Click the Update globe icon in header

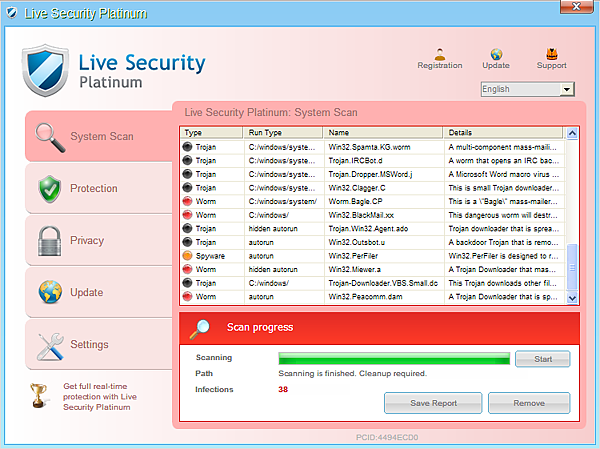click(x=496, y=54)
